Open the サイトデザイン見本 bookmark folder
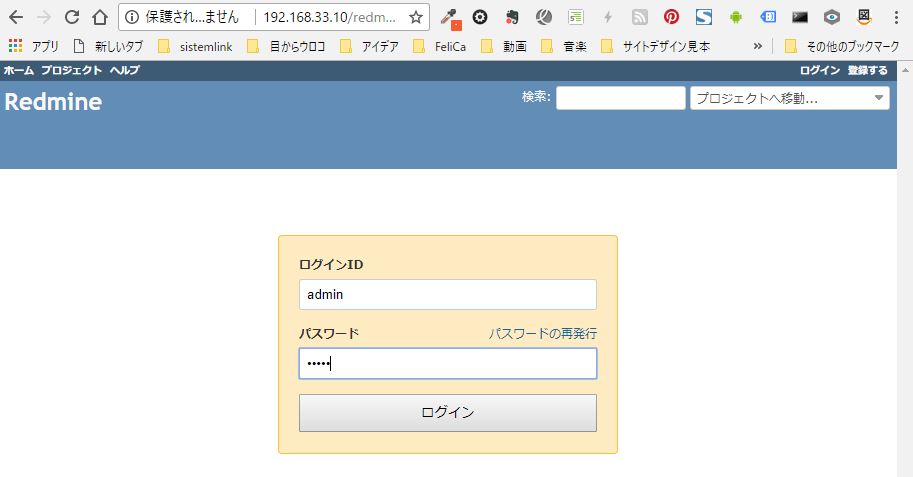Viewport: 913px width, 477px height. 656,47
